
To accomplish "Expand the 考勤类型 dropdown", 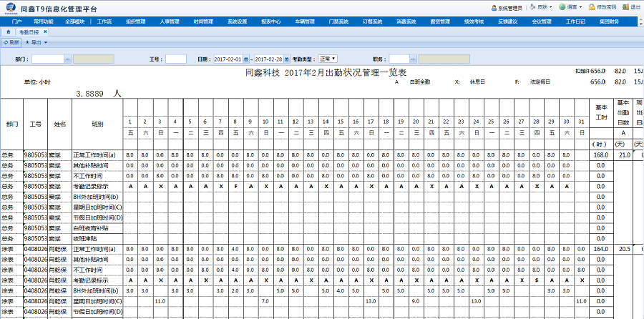I will 329,59.
